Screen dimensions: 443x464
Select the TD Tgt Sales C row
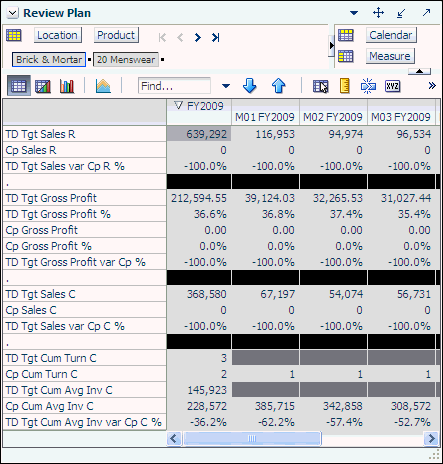[84, 294]
